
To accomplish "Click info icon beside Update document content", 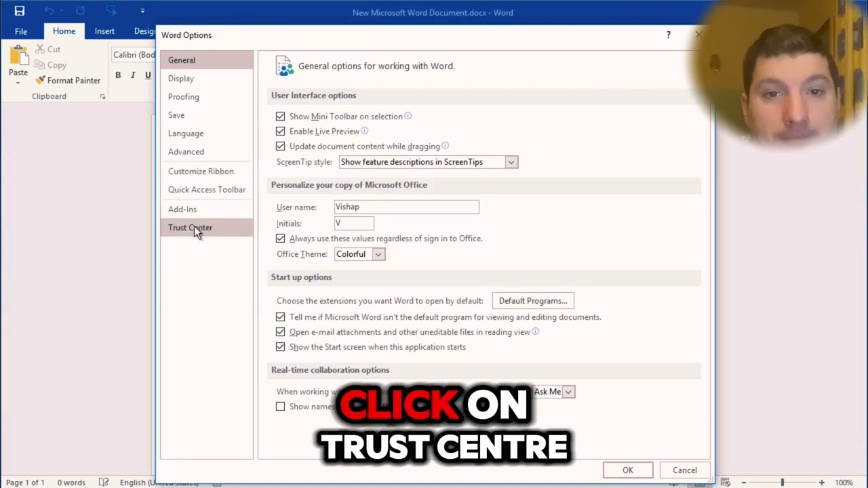I will (x=445, y=146).
